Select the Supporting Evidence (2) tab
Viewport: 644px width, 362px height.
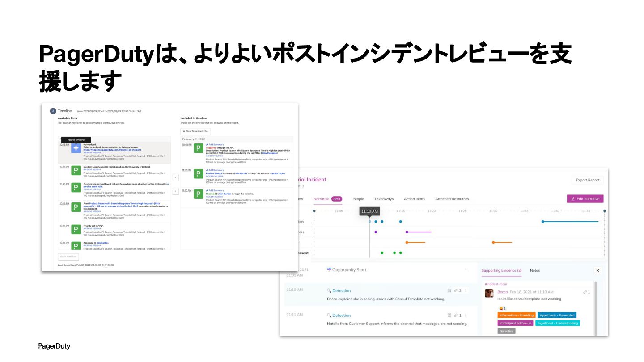[x=501, y=270]
